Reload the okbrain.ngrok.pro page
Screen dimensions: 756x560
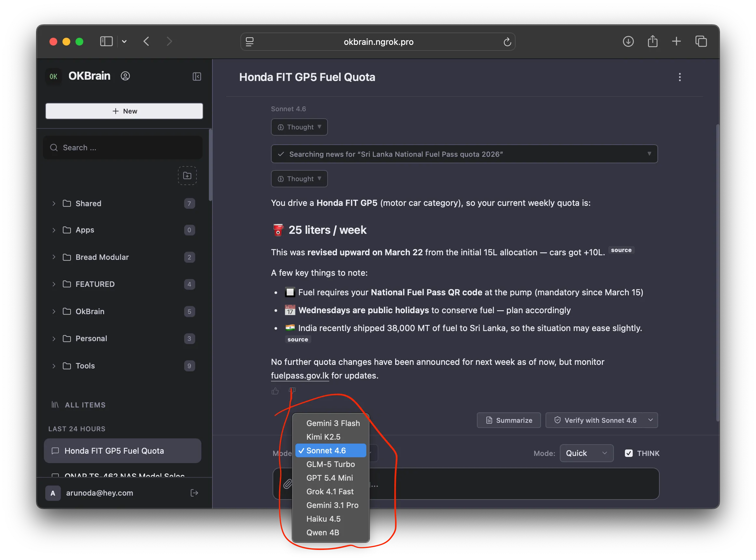click(x=507, y=42)
